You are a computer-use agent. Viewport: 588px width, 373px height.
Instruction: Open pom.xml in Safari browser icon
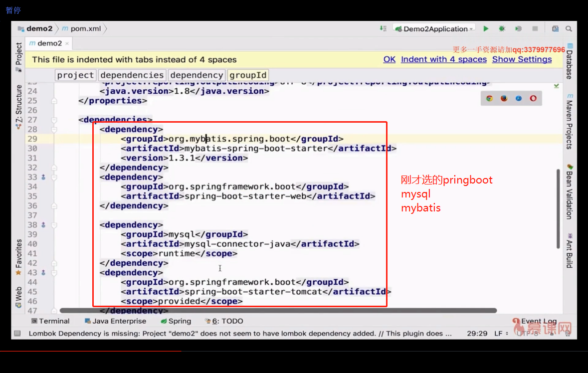519,99
